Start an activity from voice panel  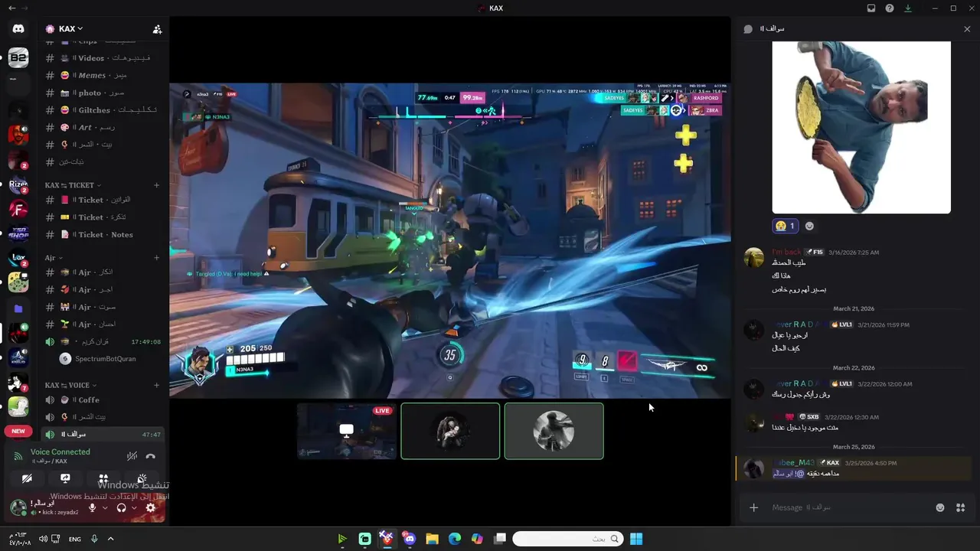(x=103, y=479)
